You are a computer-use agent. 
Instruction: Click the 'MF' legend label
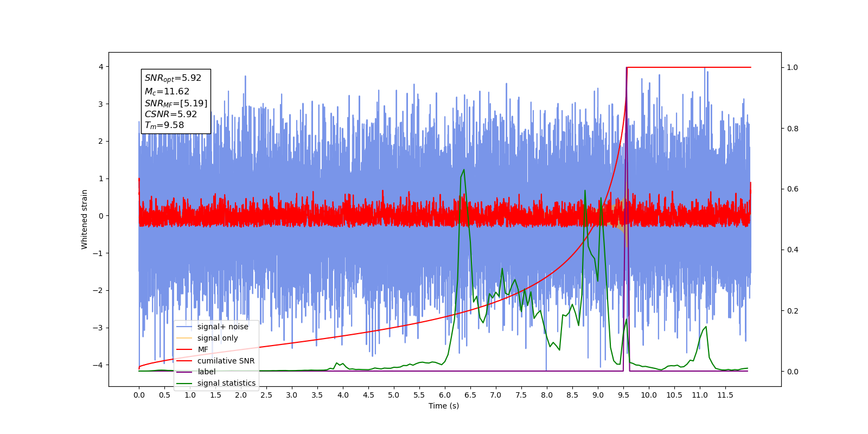203,349
